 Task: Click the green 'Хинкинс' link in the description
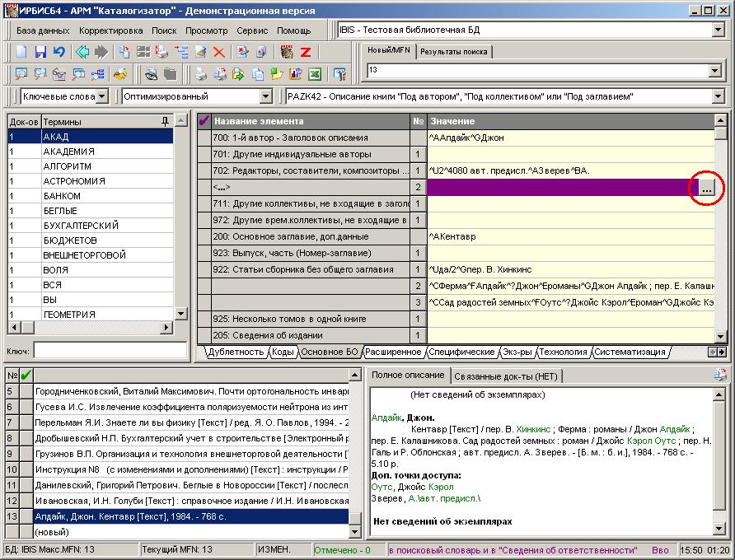point(532,429)
